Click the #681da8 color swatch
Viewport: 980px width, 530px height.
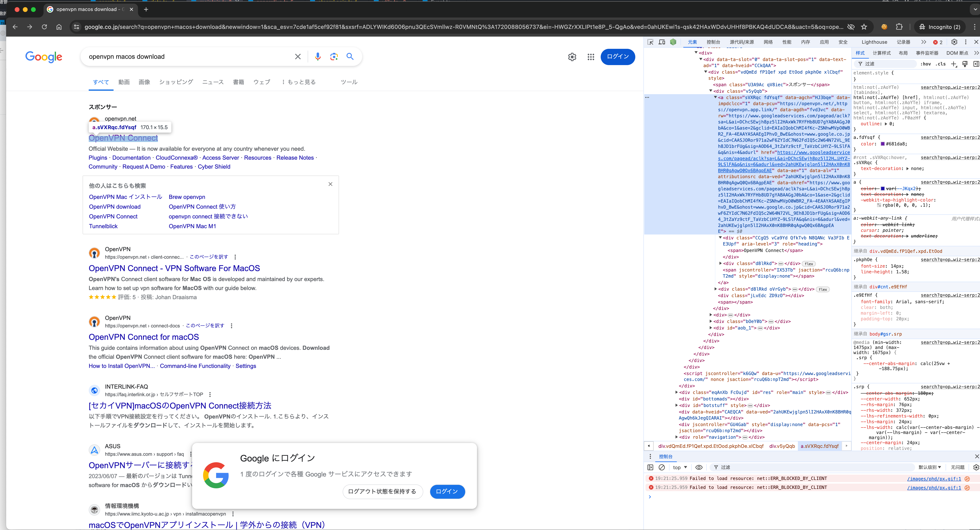pyautogui.click(x=883, y=144)
